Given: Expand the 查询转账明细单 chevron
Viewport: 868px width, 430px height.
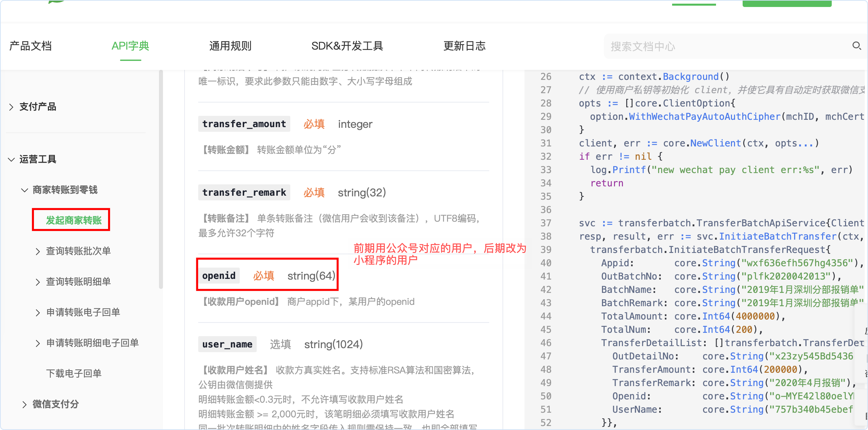Looking at the screenshot, I should tap(38, 282).
